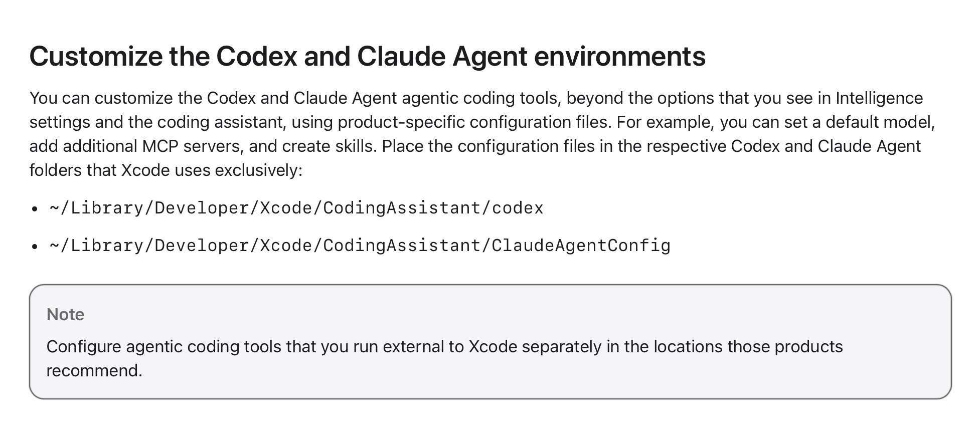Click the word "Xcode" inside the note
Viewport: 980px width, 444px height.
point(493,347)
